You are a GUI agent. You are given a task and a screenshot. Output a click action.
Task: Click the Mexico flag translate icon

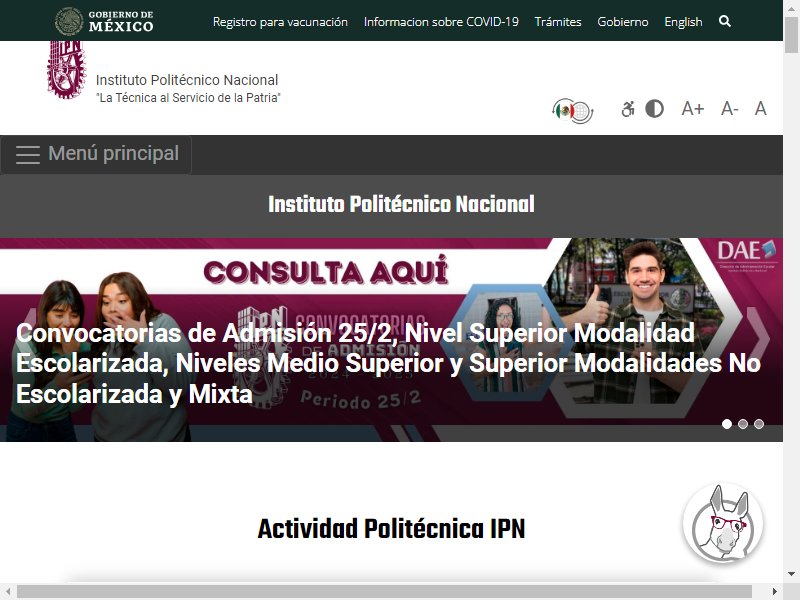(x=572, y=110)
